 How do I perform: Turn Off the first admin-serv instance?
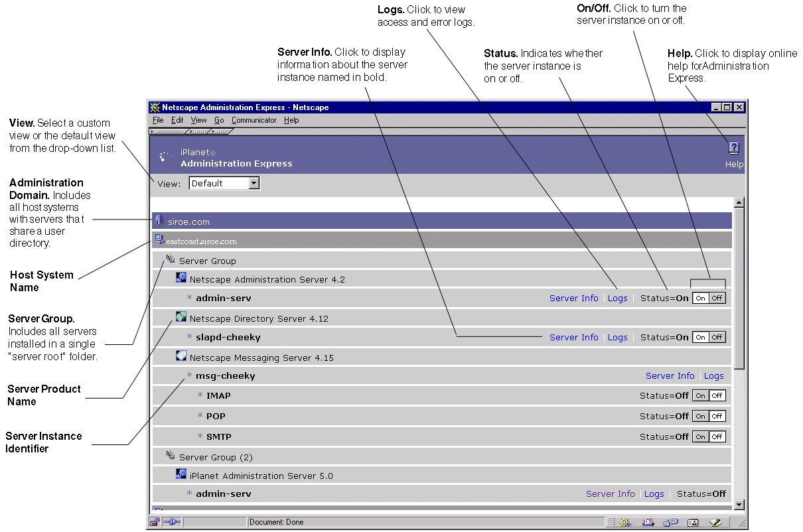[x=717, y=299]
